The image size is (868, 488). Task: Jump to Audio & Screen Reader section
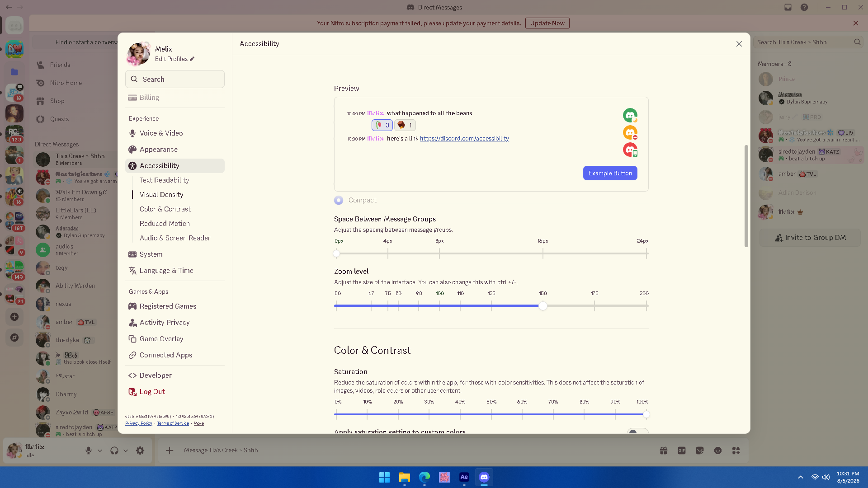[x=175, y=238]
